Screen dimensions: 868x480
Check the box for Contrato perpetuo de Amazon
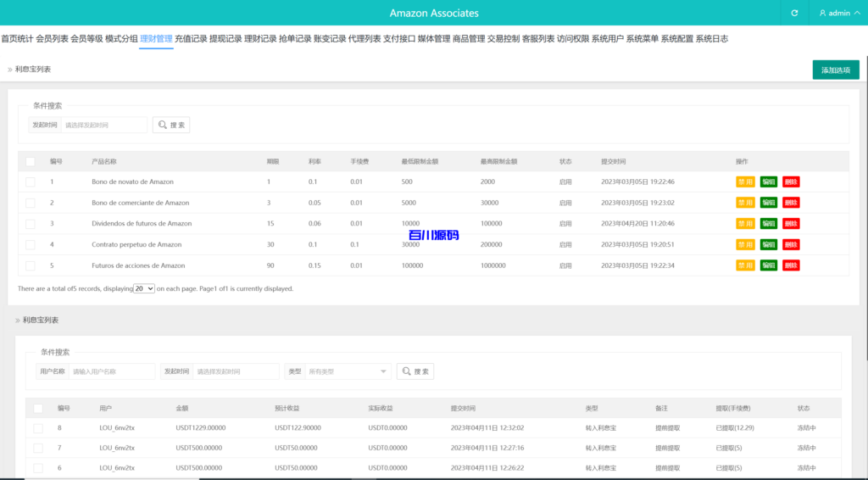click(x=31, y=244)
